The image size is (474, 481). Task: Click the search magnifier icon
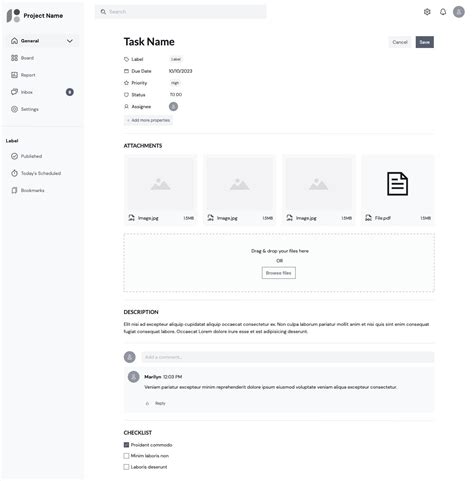pyautogui.click(x=103, y=12)
